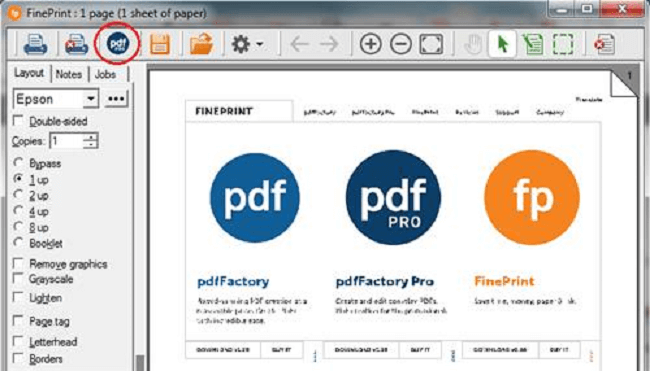The height and width of the screenshot is (371, 650).
Task: Select the 4 up layout
Action: point(18,211)
